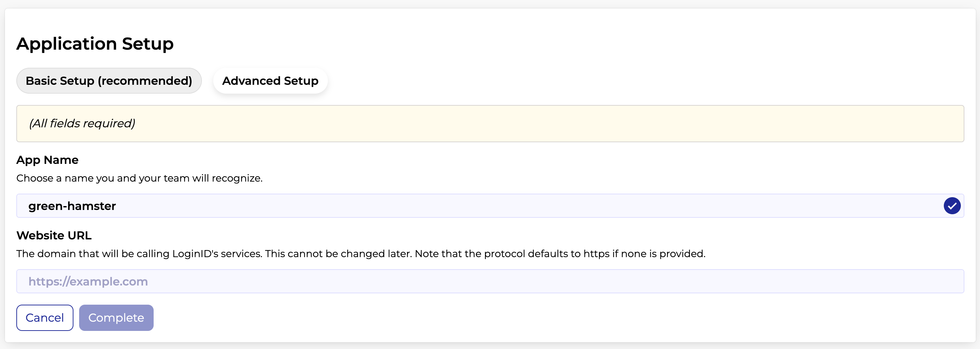Click the App Name label
The width and height of the screenshot is (980, 349).
coord(47,160)
